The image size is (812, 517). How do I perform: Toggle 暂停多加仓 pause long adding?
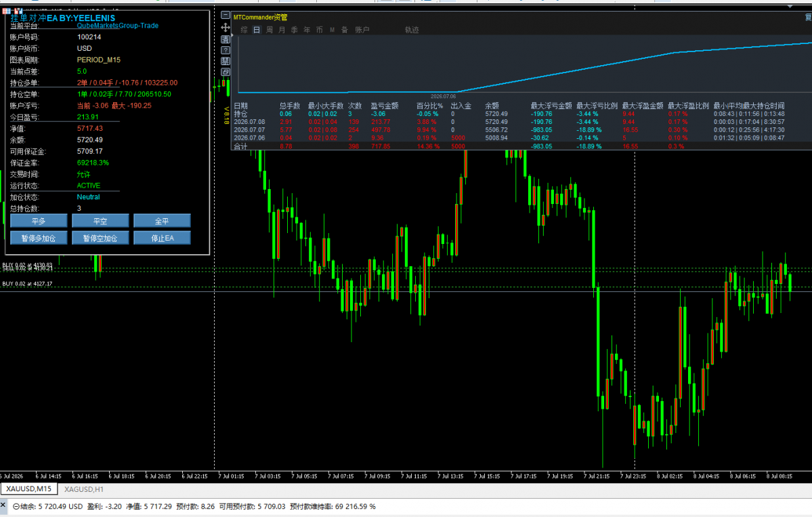pos(39,238)
